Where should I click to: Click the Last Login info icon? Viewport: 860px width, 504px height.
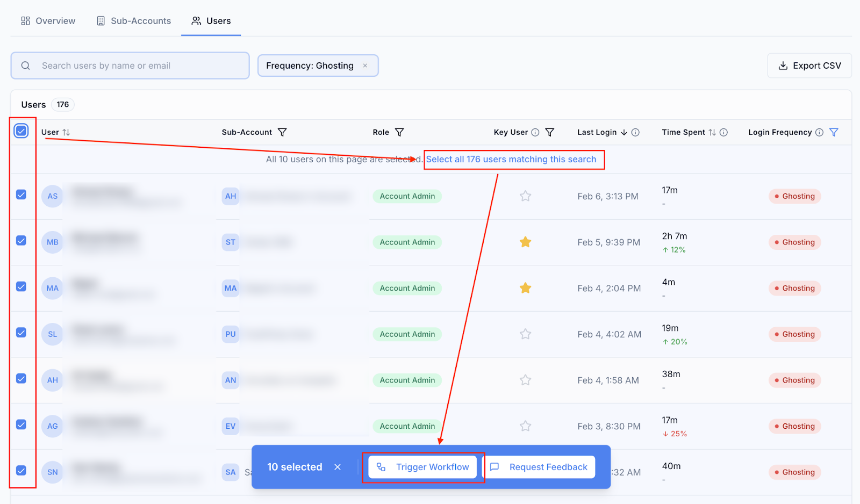[x=635, y=132]
